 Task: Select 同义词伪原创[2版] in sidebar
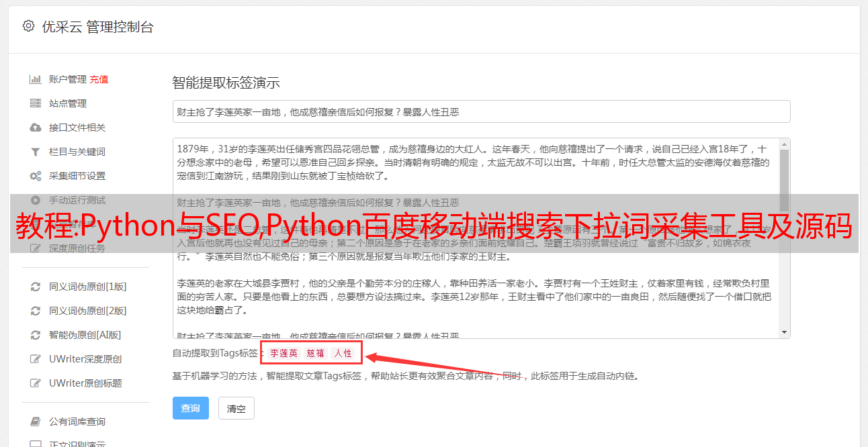pos(87,311)
